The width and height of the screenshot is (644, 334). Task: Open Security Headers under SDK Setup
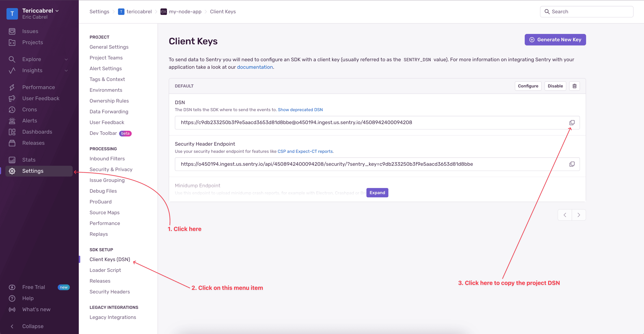(110, 292)
